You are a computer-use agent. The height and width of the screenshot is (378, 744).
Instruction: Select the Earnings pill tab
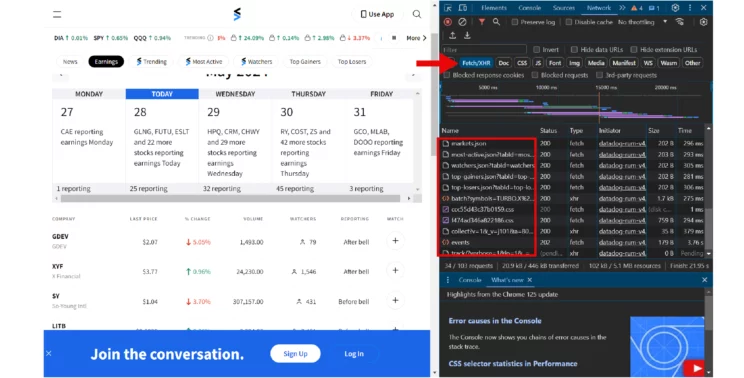(x=106, y=62)
